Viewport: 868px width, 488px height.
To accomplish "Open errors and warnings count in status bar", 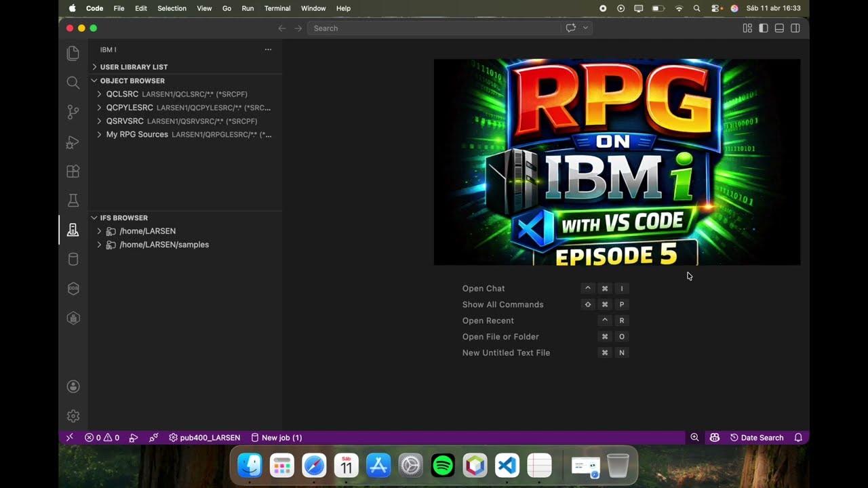I will [102, 438].
